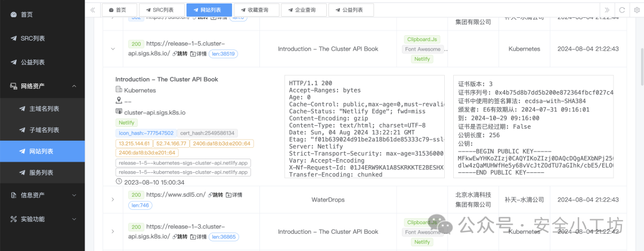Click inside the HTTP/1.1 200 response headers box
644x251 pixels.
coord(365,126)
